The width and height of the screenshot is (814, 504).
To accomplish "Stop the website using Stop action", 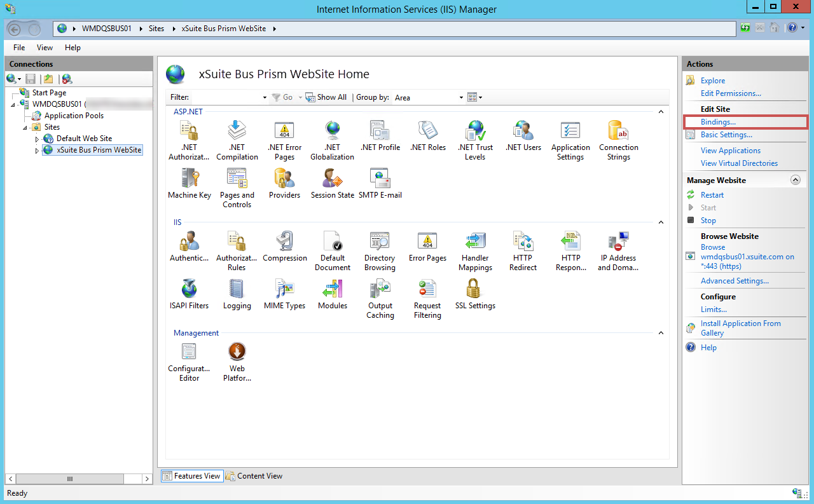I will tap(708, 220).
